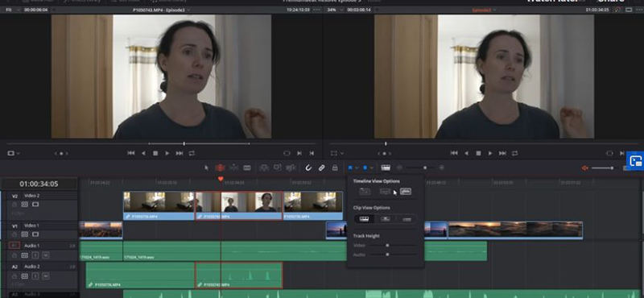Screen dimensions: 644x298
Task: Click the A2 destination control on Audio 2
Action: [x=14, y=267]
